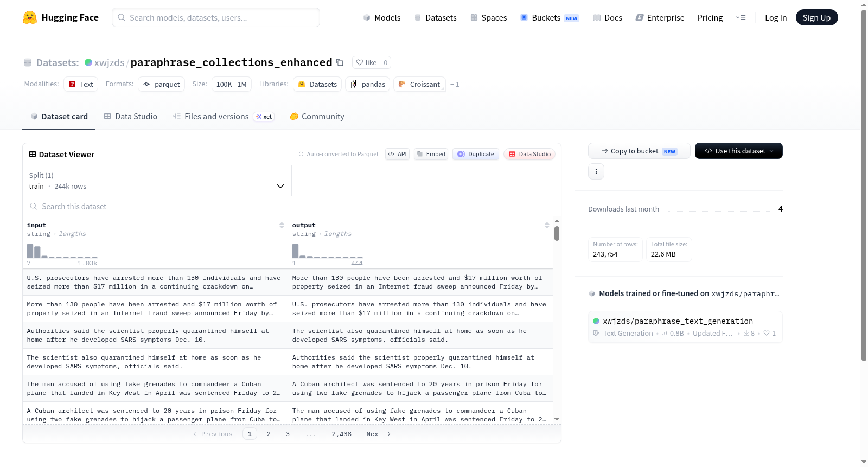Select the 'A Cuban architect was sentenced' output cell
Screen dimensions: 868x467
(420, 388)
